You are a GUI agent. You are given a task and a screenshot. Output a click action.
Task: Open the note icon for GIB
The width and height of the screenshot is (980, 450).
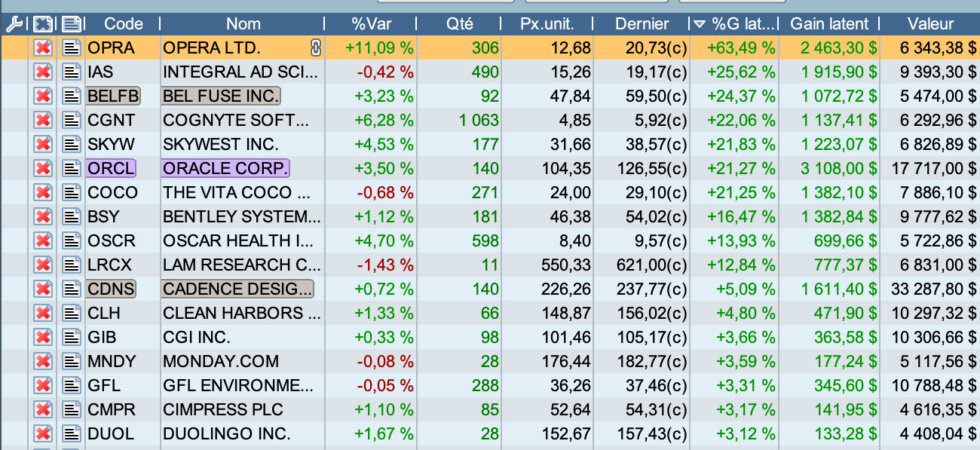point(72,338)
